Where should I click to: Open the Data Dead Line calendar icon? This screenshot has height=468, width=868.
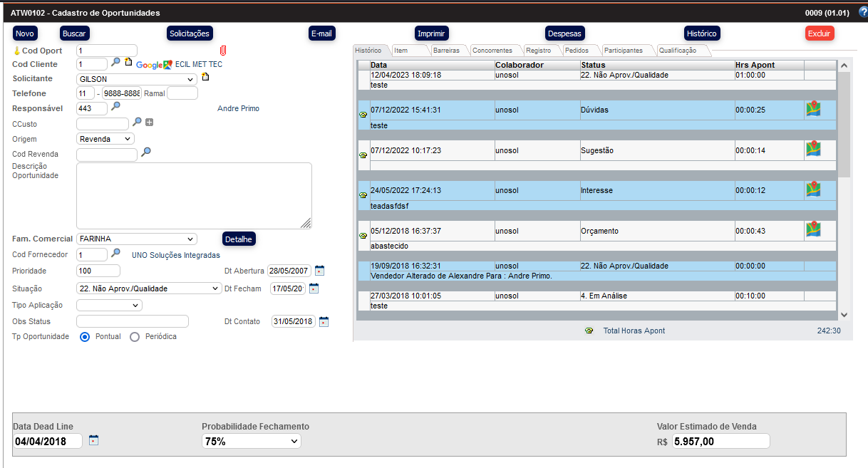[x=93, y=440]
